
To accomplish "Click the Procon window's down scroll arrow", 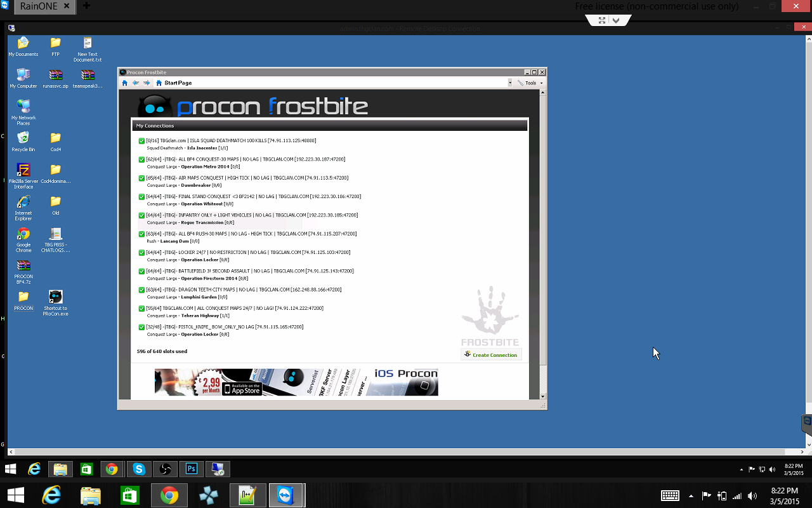I will (542, 396).
